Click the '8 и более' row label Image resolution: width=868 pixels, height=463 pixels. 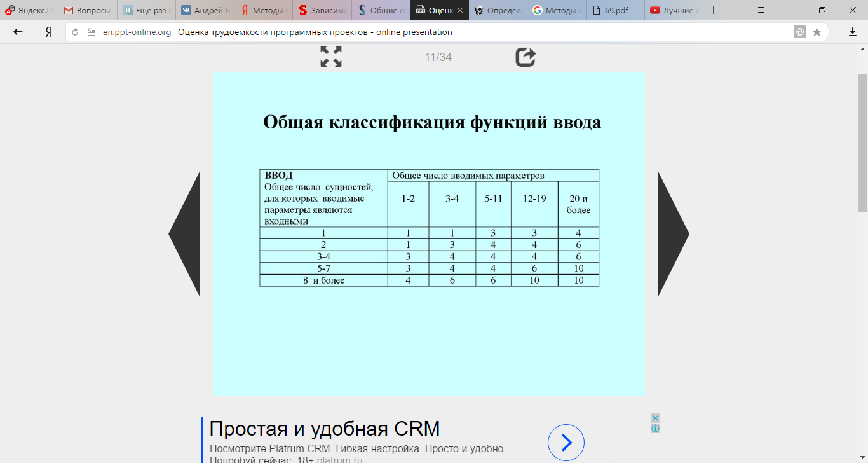324,280
